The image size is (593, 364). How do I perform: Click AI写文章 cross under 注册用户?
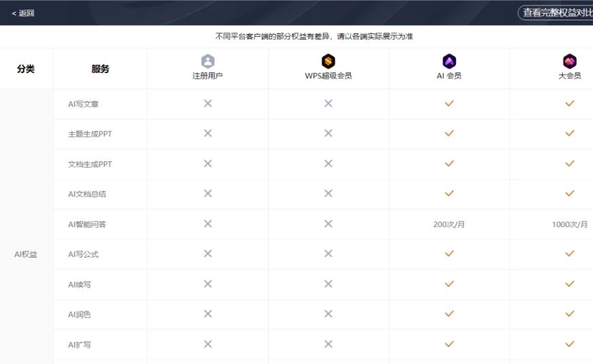tap(208, 104)
